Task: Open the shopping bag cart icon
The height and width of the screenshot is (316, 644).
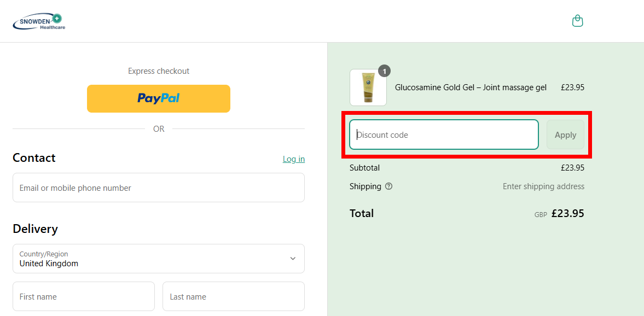Action: point(577,21)
